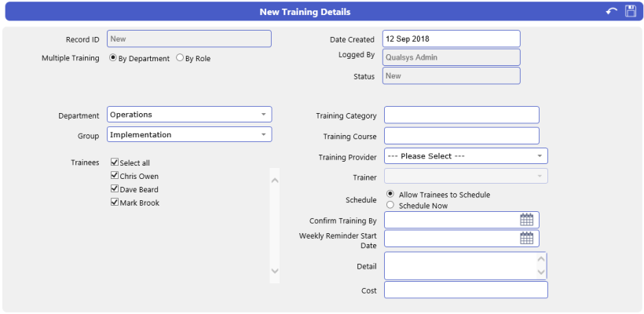Viewport: 644px width, 314px height.
Task: Click the Detail box scroll up arrow
Action: 541,259
